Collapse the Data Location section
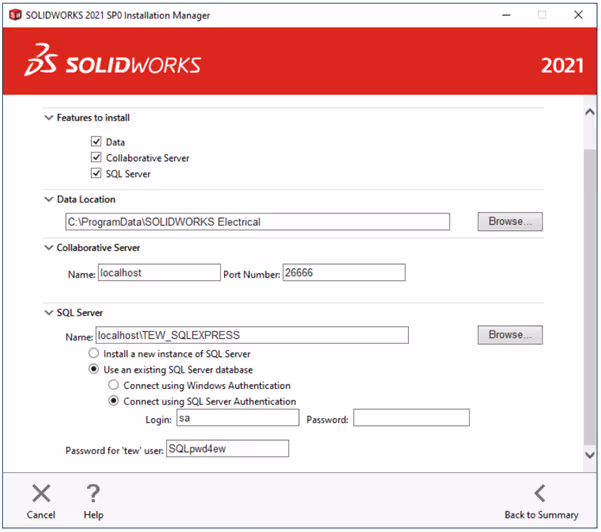The image size is (601, 532). [49, 199]
